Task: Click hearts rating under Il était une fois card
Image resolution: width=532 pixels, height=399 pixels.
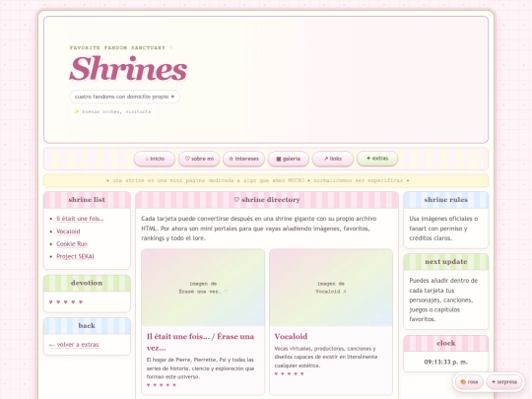Action: click(x=162, y=385)
